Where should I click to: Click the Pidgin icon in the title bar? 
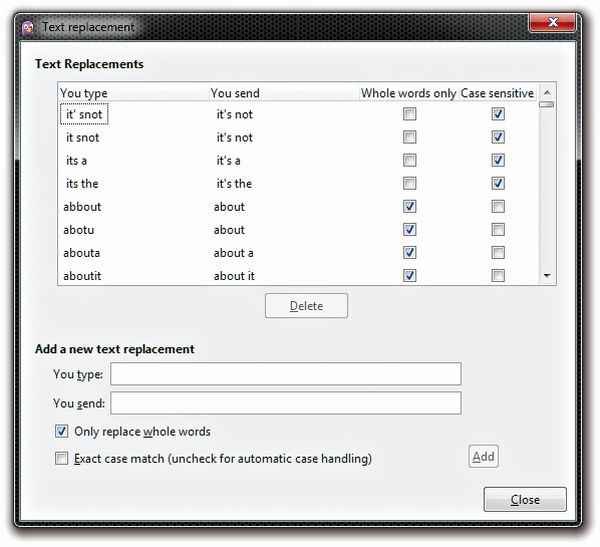click(x=28, y=28)
